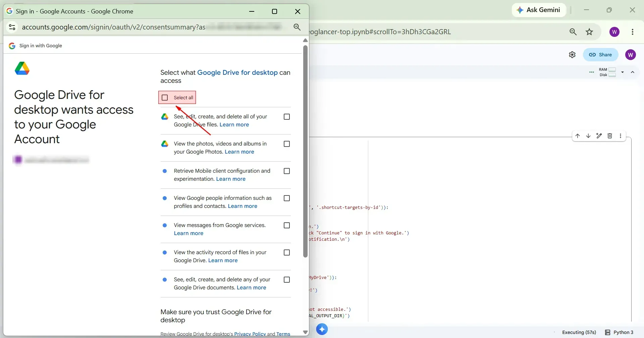The width and height of the screenshot is (644, 338).
Task: Open the Privacy Policy link
Action: (250, 334)
